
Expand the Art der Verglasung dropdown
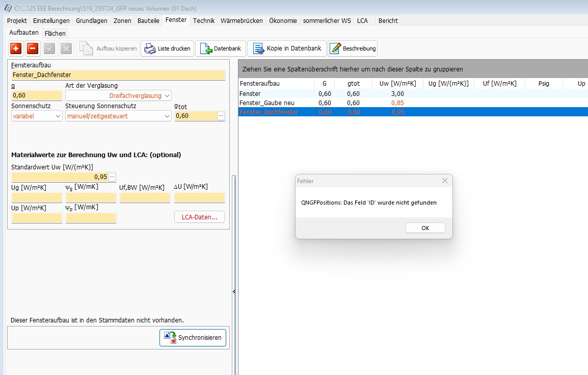click(168, 95)
